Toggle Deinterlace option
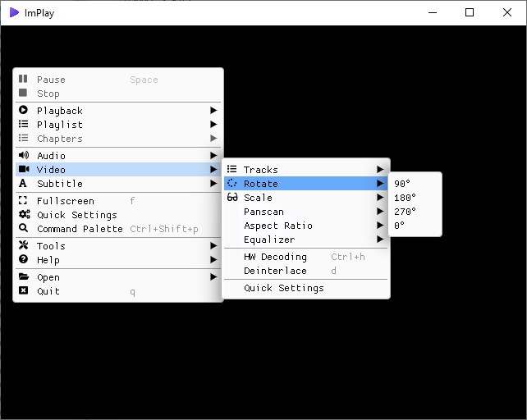This screenshot has width=527, height=420. coord(306,271)
